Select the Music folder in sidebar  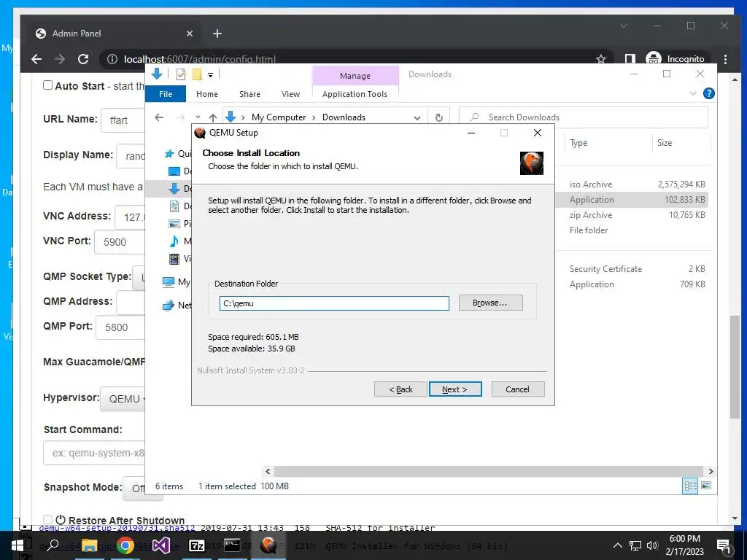point(181,241)
